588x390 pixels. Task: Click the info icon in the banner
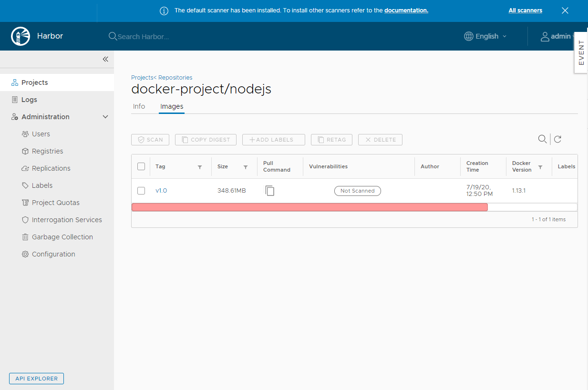[x=164, y=10]
